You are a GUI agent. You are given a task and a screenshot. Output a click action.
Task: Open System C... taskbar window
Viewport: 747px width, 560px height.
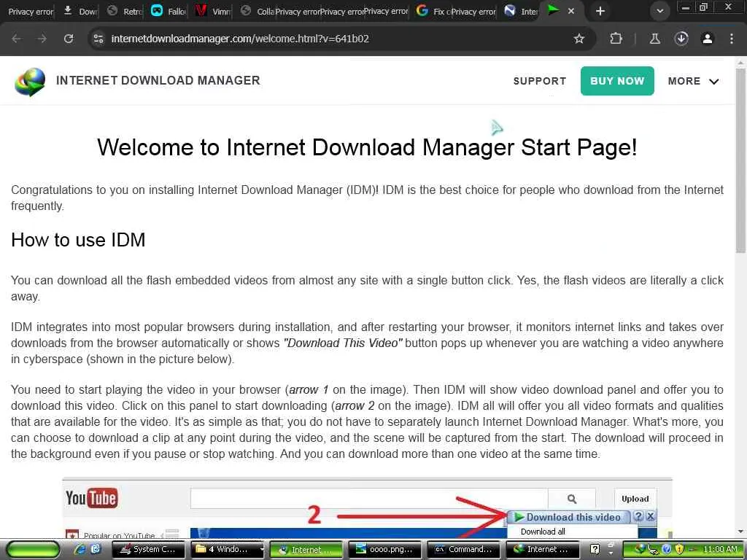(x=149, y=550)
